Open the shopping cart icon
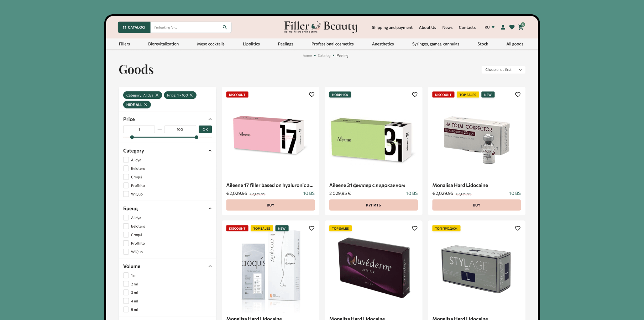 click(x=521, y=27)
